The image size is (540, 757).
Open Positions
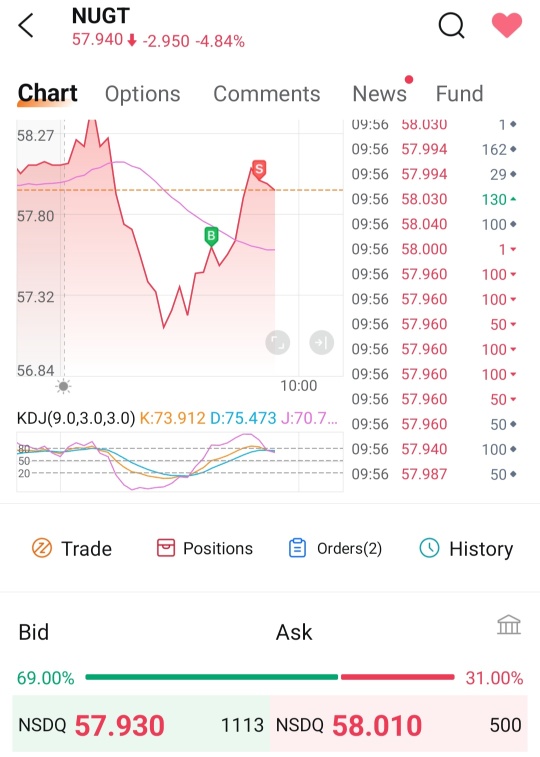(x=205, y=548)
